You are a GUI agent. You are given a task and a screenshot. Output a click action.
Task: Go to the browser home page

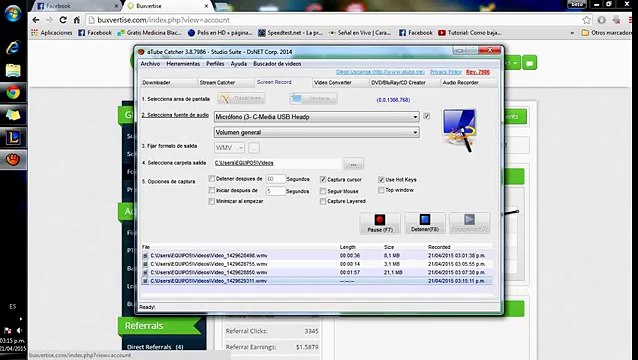[76, 20]
